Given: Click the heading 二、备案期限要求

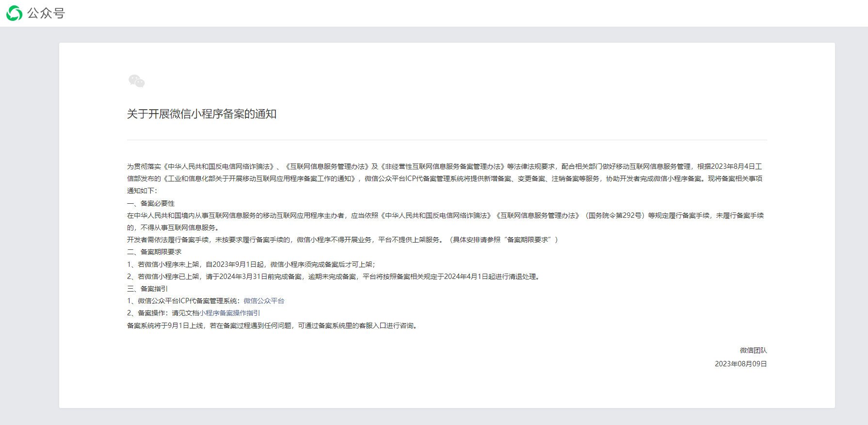Looking at the screenshot, I should [154, 252].
